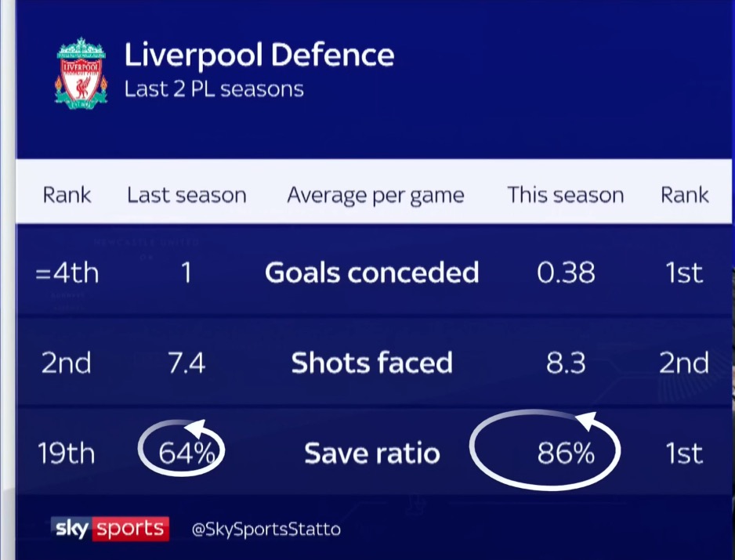
Task: Click the left Rank column header
Action: (67, 195)
